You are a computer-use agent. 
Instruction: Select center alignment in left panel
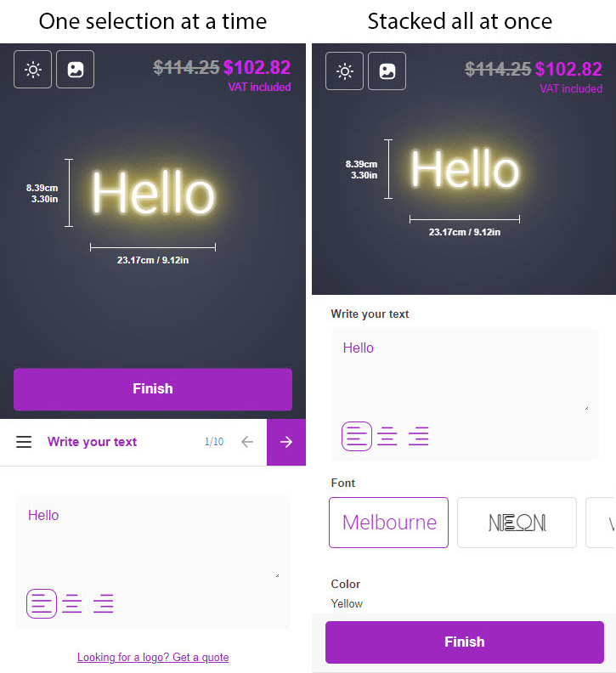coord(72,604)
